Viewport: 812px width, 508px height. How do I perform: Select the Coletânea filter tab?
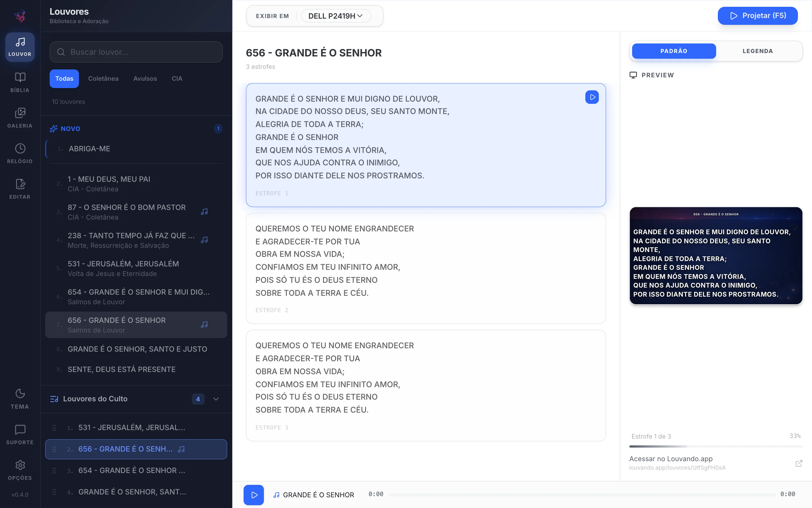click(103, 79)
